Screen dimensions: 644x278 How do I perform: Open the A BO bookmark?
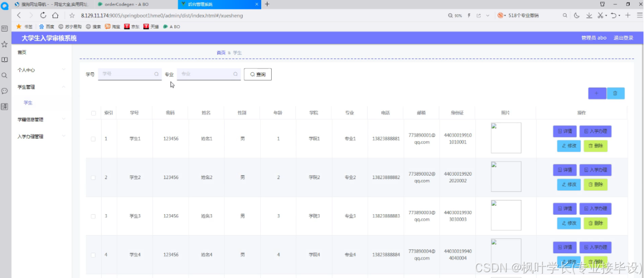(x=172, y=26)
